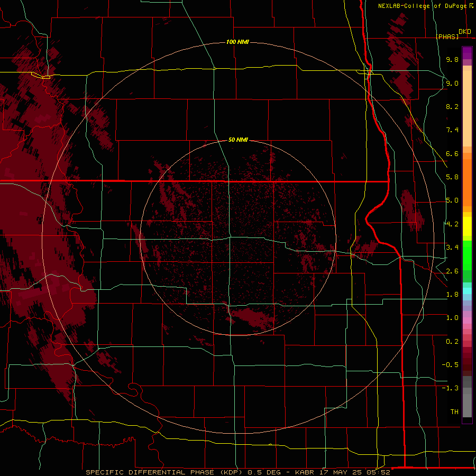The height and width of the screenshot is (476, 476).
Task: Pick the purple top band in color scale
Action: [467, 53]
